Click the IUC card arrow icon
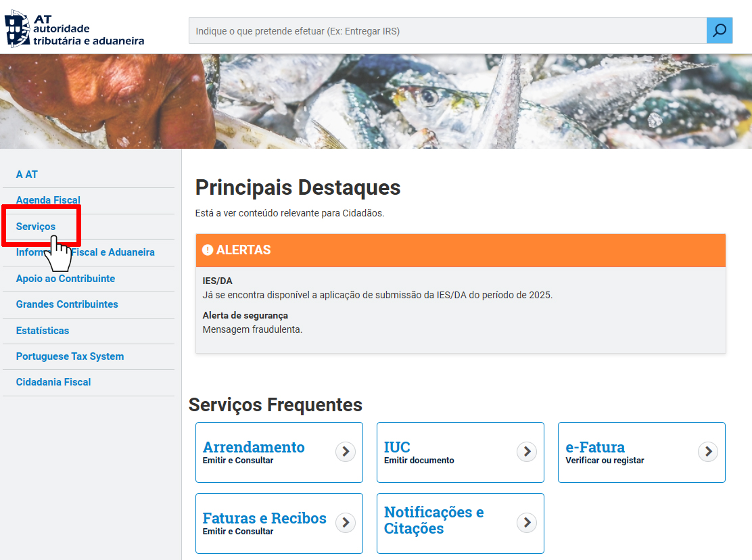Screen dimensions: 752x560 [x=527, y=452]
